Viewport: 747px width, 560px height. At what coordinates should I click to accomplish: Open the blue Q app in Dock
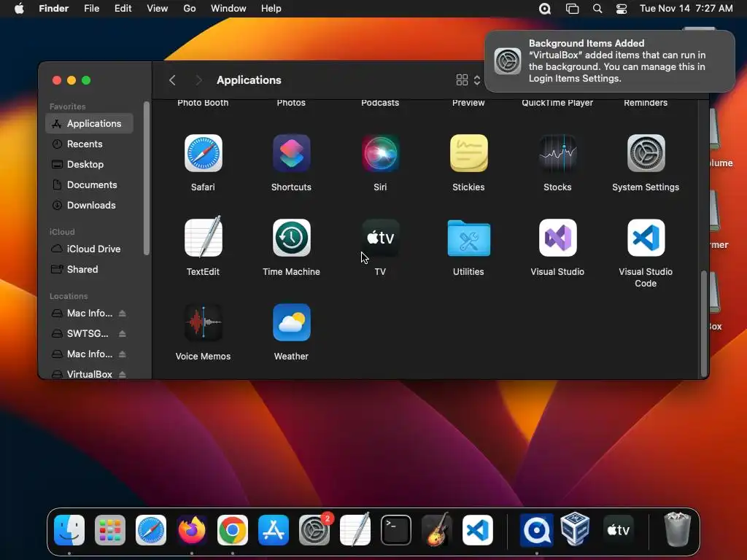(536, 530)
